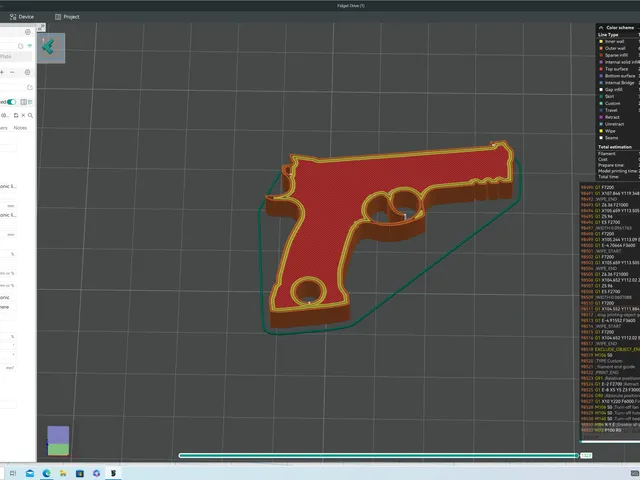This screenshot has width=640, height=480.
Task: Click the green Wi-Fi connection icon
Action: [x=30, y=46]
